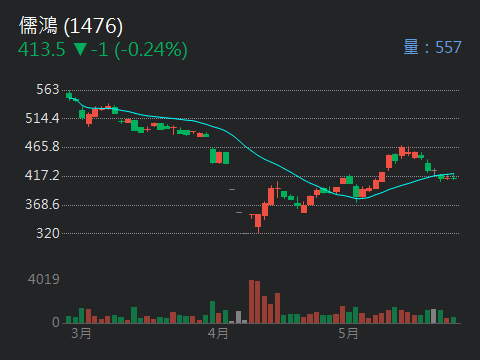This screenshot has width=480, height=360.
Task: Click the 4019 volume axis label
Action: coord(44,279)
